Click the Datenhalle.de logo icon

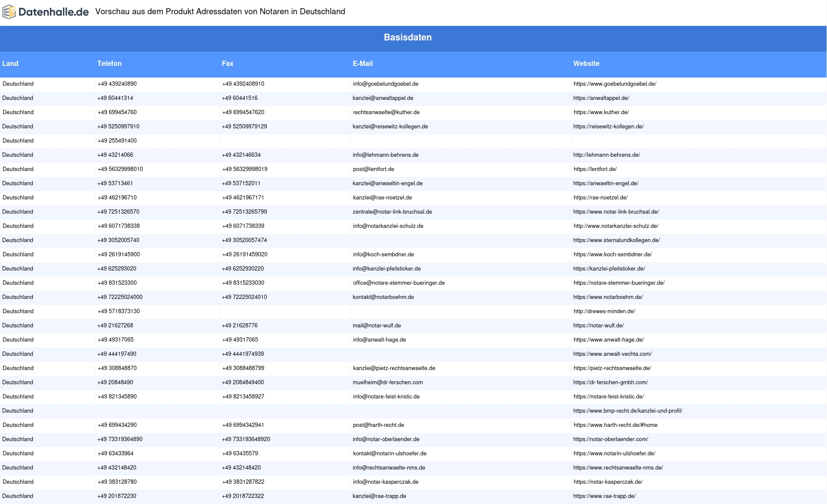(x=9, y=12)
